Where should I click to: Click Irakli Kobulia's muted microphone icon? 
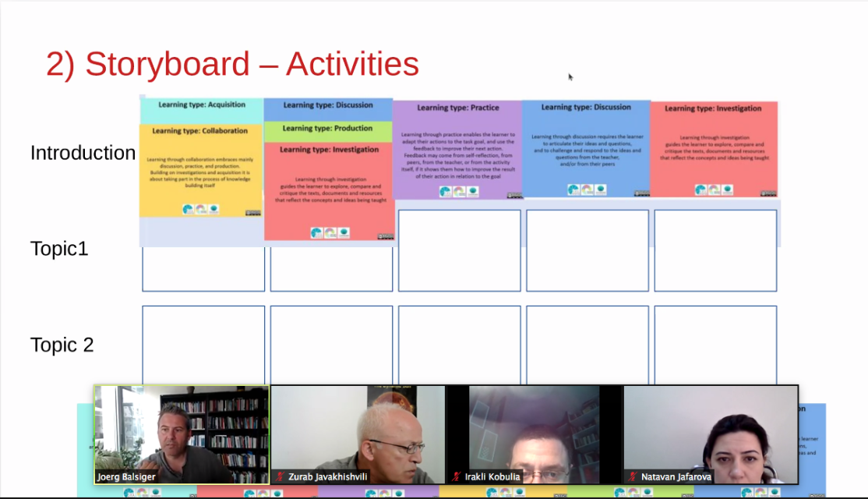click(457, 476)
